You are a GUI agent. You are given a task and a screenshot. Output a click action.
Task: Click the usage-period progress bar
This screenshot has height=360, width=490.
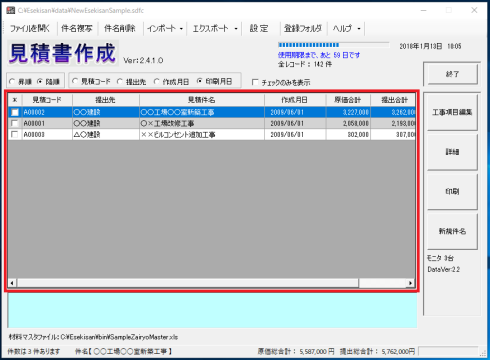333,45
